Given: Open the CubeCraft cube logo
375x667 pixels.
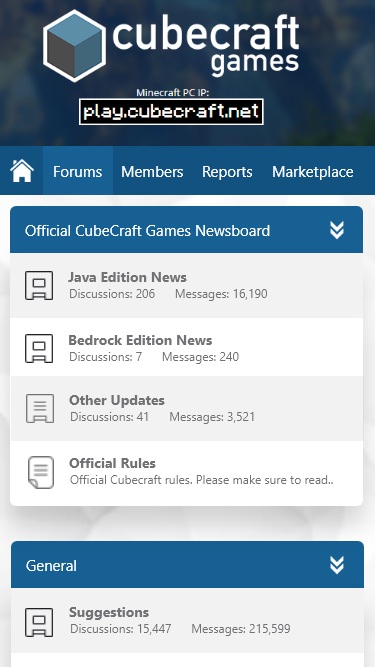Looking at the screenshot, I should tap(74, 46).
